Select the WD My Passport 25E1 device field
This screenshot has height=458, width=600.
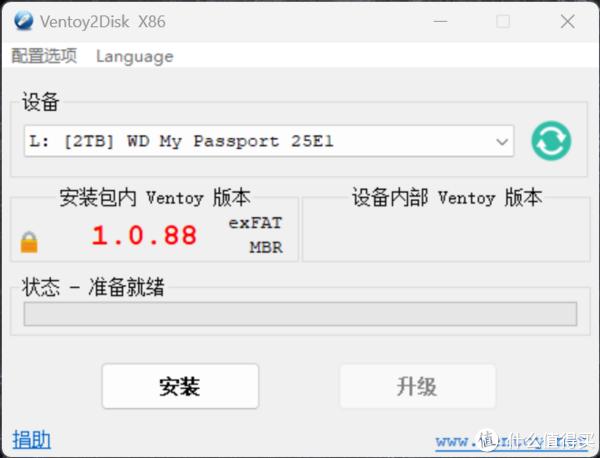coord(269,141)
